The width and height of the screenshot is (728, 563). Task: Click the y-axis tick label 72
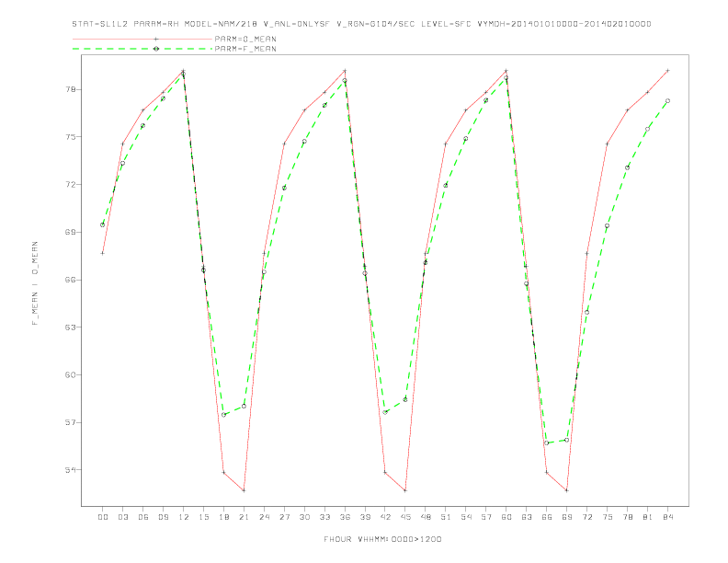[70, 184]
